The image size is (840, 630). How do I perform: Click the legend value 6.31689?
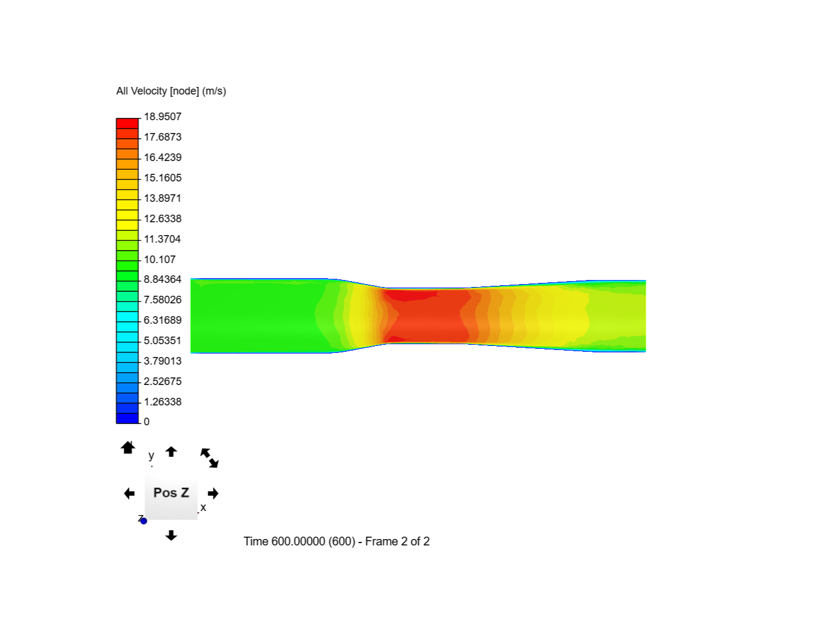(163, 320)
